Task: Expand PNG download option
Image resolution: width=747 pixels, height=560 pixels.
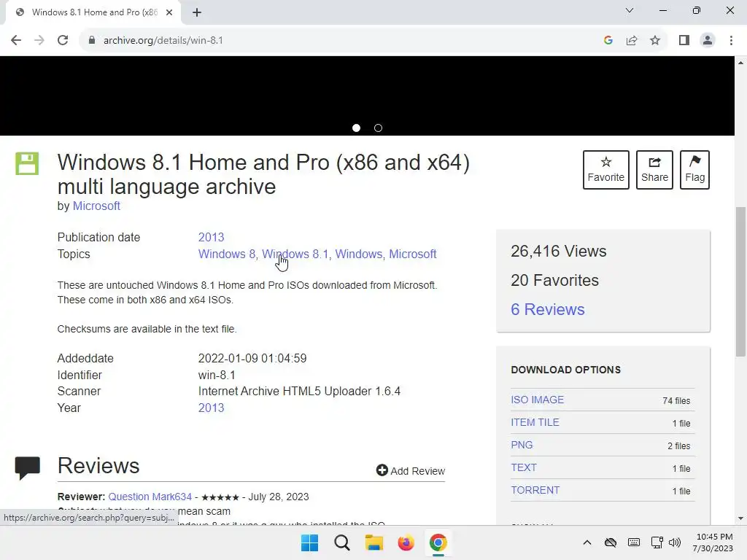Action: click(x=522, y=446)
